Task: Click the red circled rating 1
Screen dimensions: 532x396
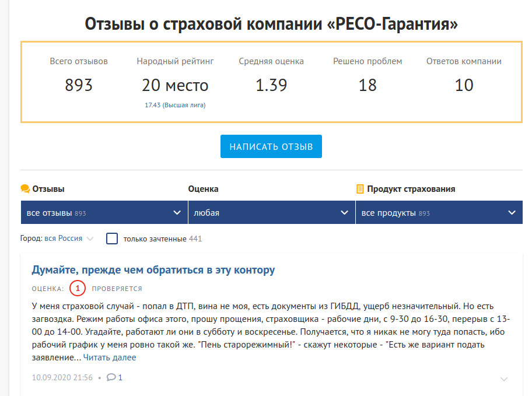Action: 78,288
